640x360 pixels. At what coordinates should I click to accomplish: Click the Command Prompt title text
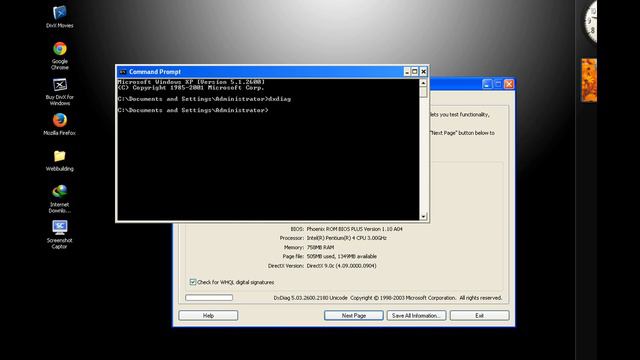[155, 72]
